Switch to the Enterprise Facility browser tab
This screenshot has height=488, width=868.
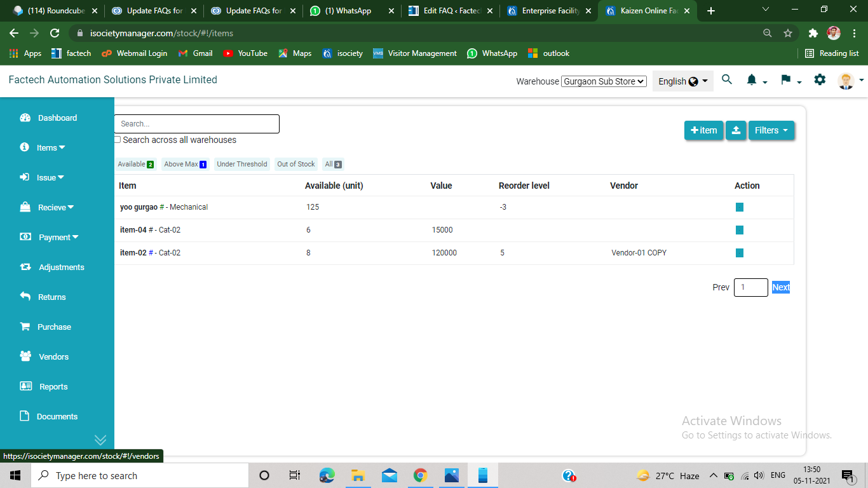pos(549,11)
